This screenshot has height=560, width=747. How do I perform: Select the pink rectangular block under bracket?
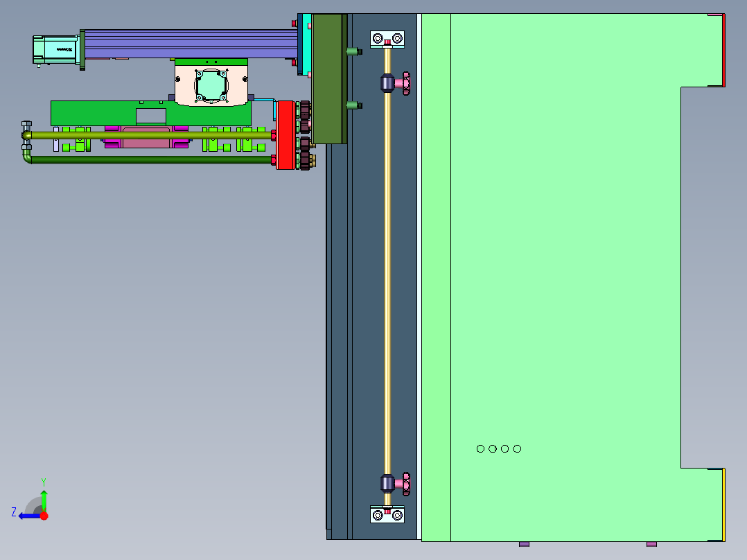[x=146, y=137]
